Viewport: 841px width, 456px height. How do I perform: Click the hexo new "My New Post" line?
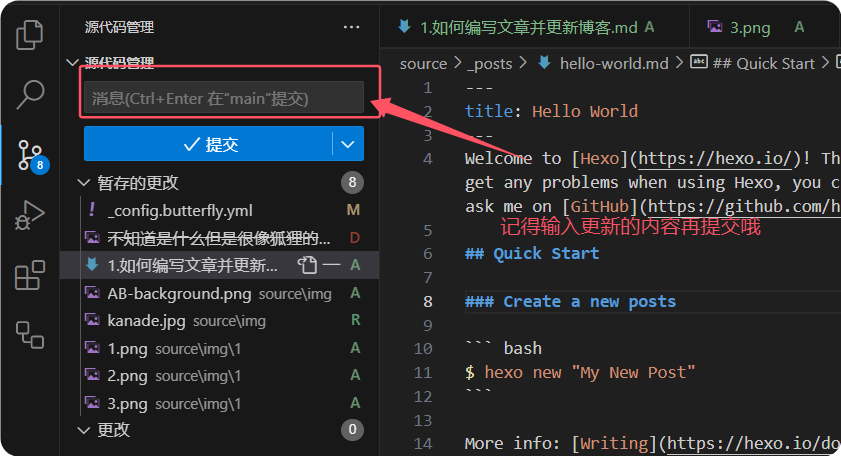pyautogui.click(x=580, y=372)
